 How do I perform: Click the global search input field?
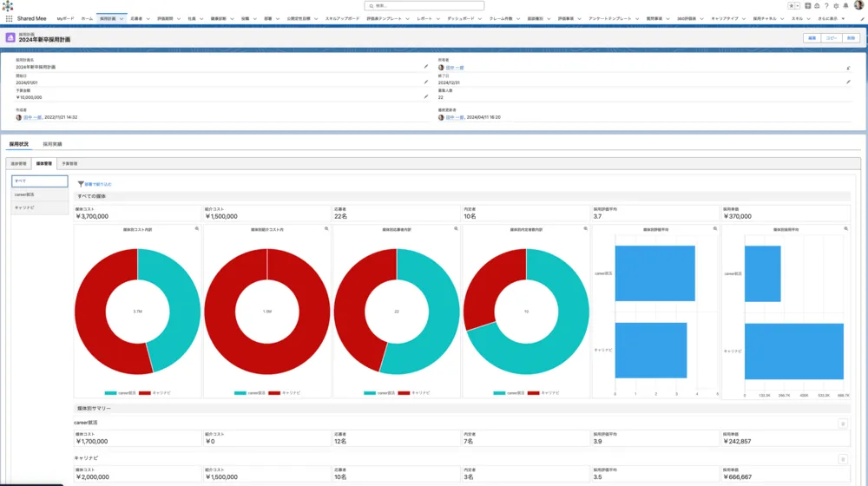[x=434, y=5]
